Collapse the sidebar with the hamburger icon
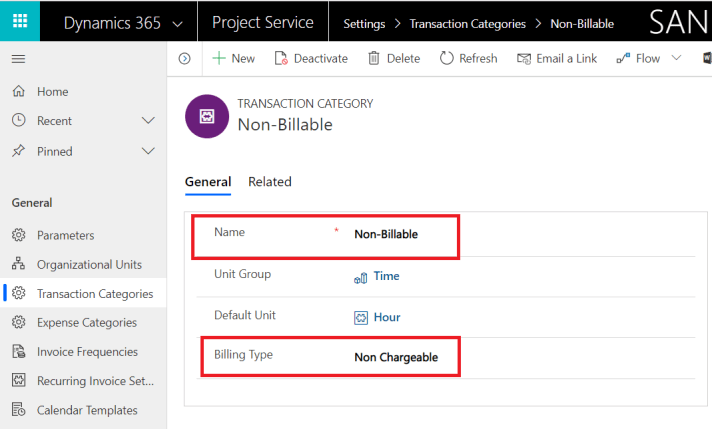This screenshot has height=429, width=712. pos(18,59)
